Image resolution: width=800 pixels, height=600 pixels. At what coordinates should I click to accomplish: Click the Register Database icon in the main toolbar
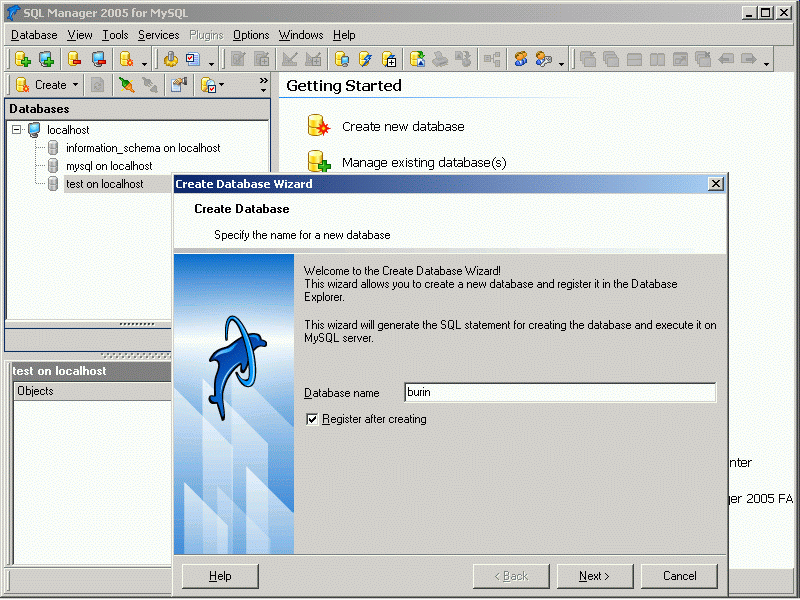coord(22,59)
